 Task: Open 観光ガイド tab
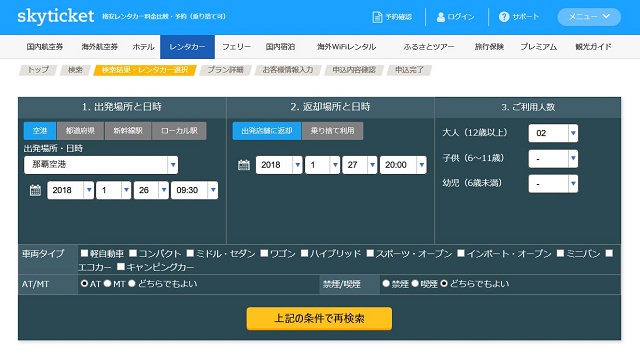pos(593,47)
